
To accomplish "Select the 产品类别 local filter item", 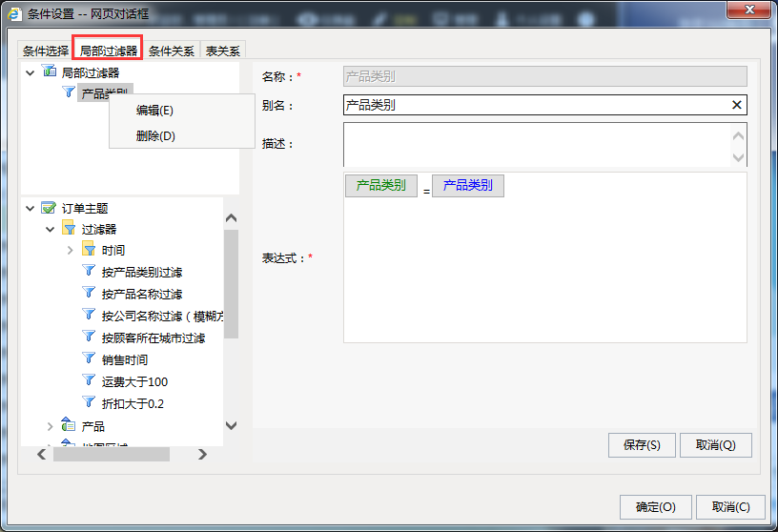I will coord(105,93).
